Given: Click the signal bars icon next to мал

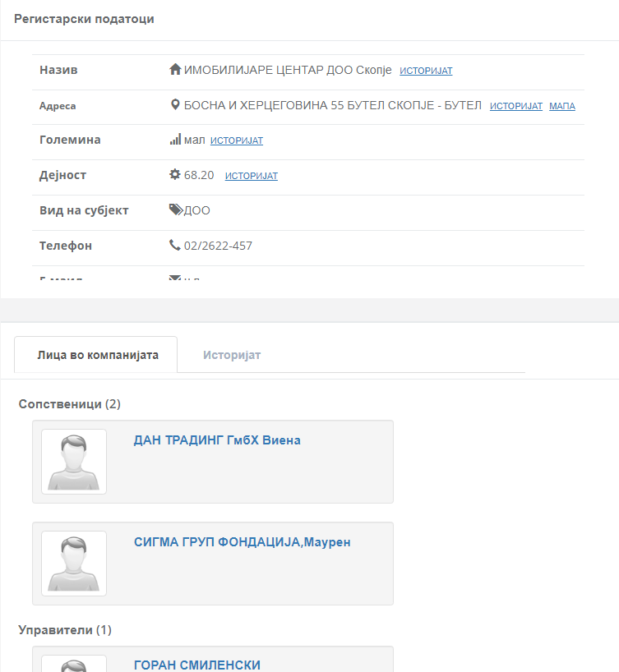Looking at the screenshot, I should tap(175, 140).
